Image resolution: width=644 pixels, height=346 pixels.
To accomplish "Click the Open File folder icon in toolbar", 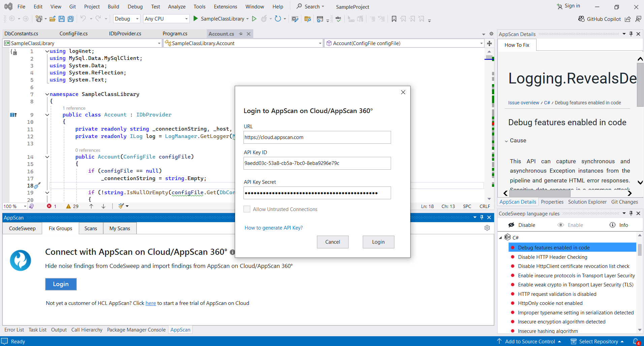I will coord(52,19).
